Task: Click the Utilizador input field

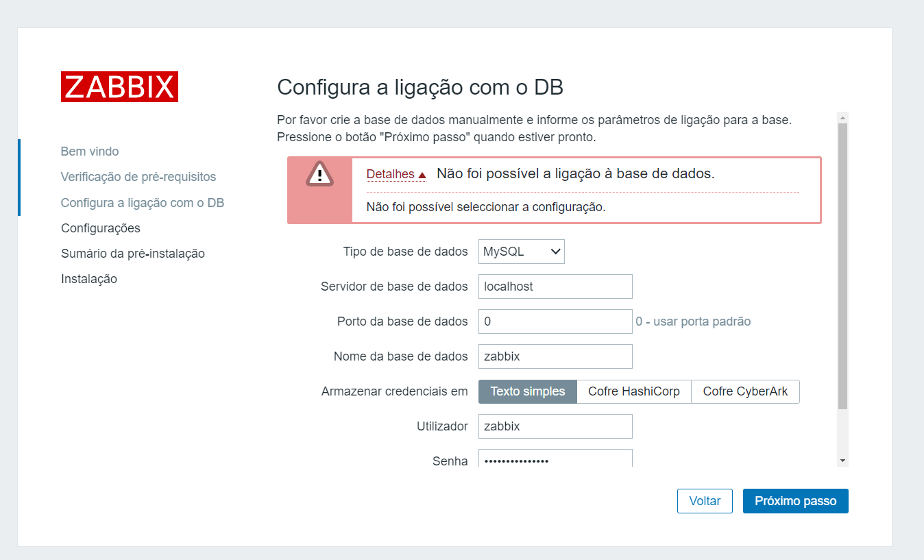Action: [555, 426]
